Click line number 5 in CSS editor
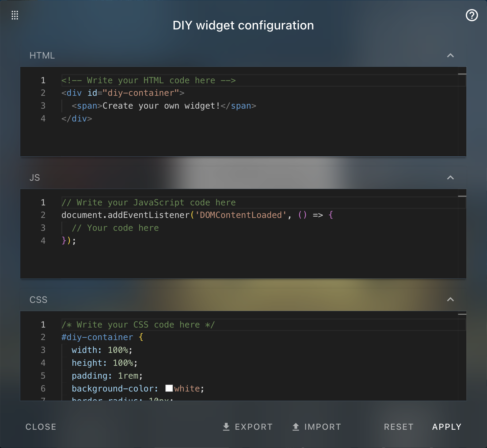The image size is (487, 448). [43, 376]
